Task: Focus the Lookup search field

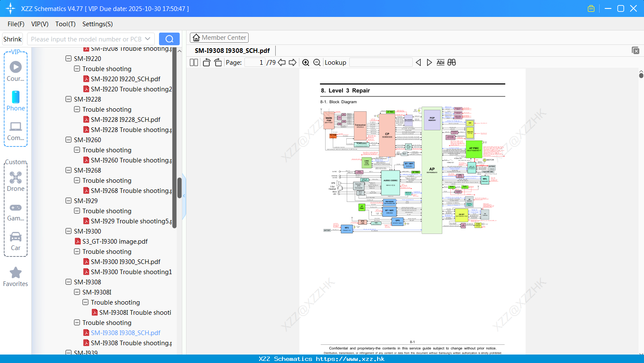Action: tap(381, 63)
